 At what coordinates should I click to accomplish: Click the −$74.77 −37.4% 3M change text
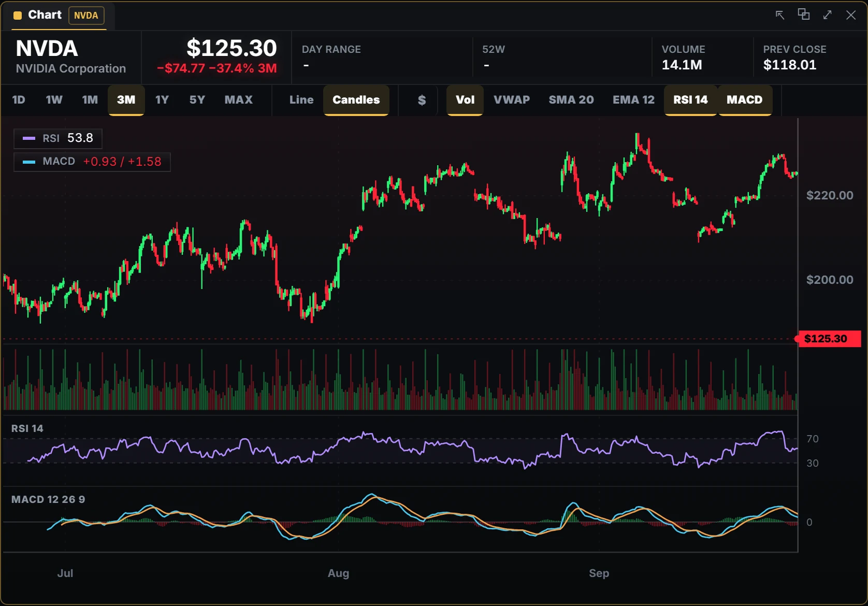click(217, 68)
